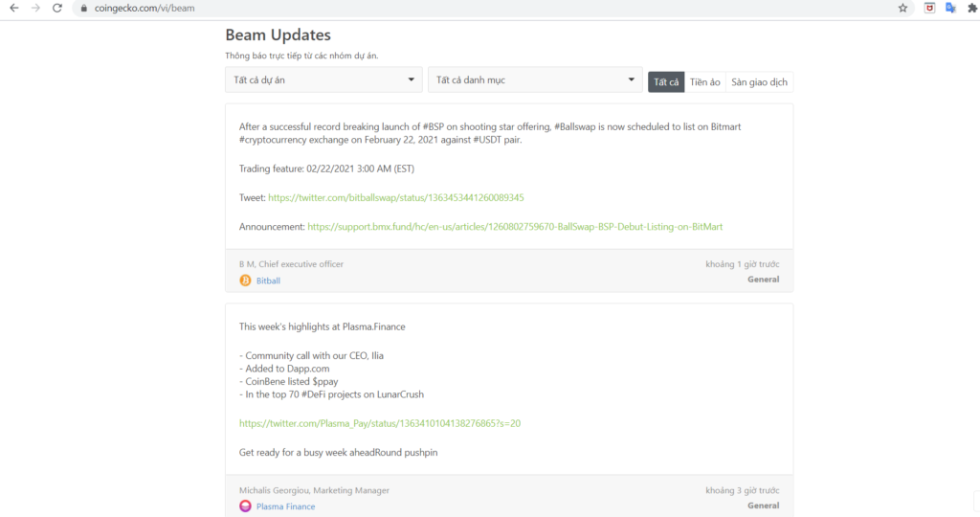Bookmark this page with star icon
This screenshot has width=980, height=517.
tap(902, 8)
